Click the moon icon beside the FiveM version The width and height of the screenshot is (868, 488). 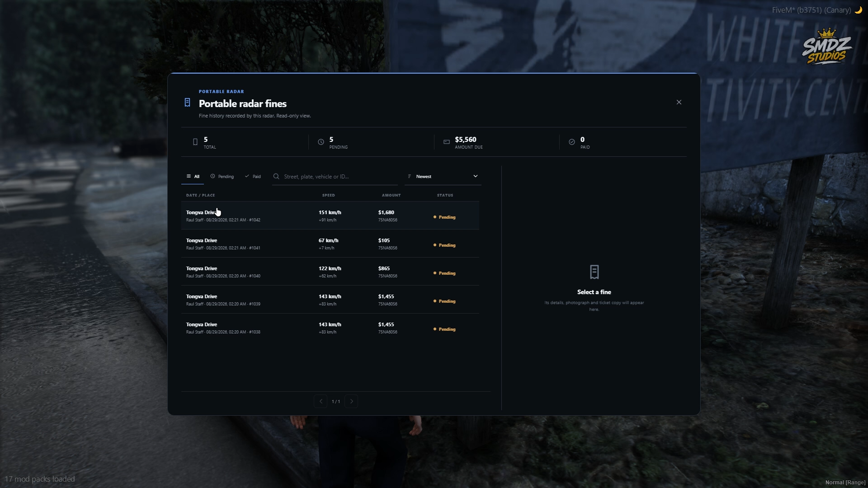coord(858,10)
